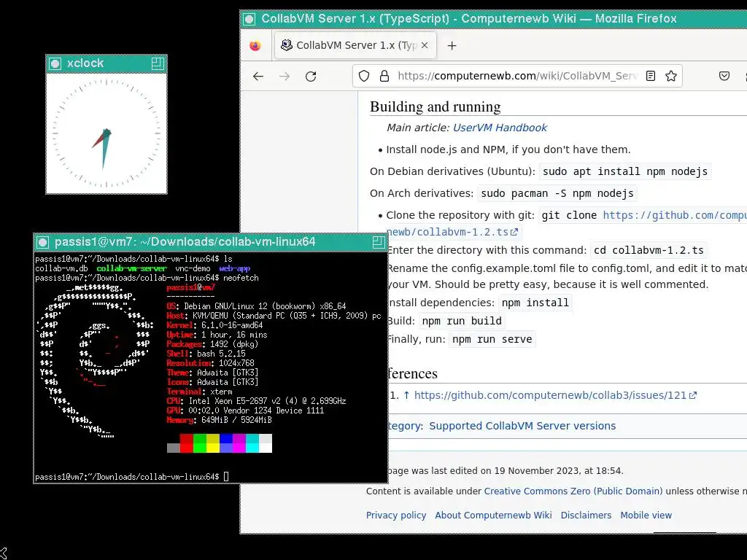This screenshot has height=560, width=747.
Task: Open Supported CollabVM Server versions category
Action: 522,426
